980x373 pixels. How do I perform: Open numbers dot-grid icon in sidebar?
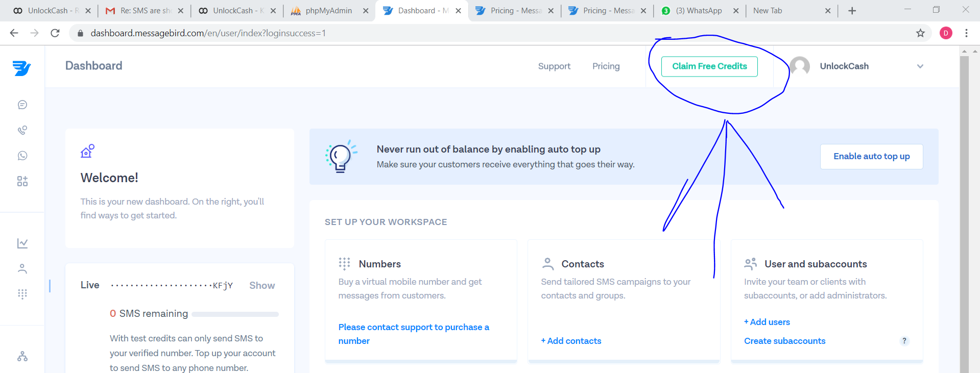[x=22, y=294]
